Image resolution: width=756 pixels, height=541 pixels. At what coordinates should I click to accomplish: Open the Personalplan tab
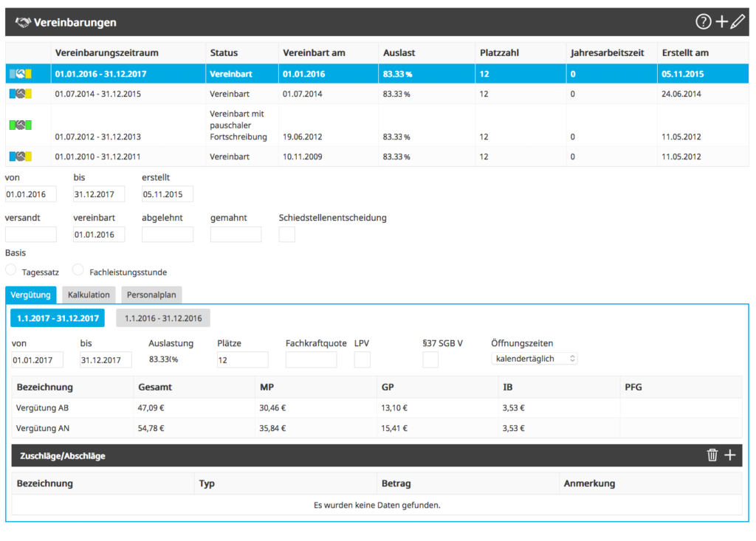151,294
